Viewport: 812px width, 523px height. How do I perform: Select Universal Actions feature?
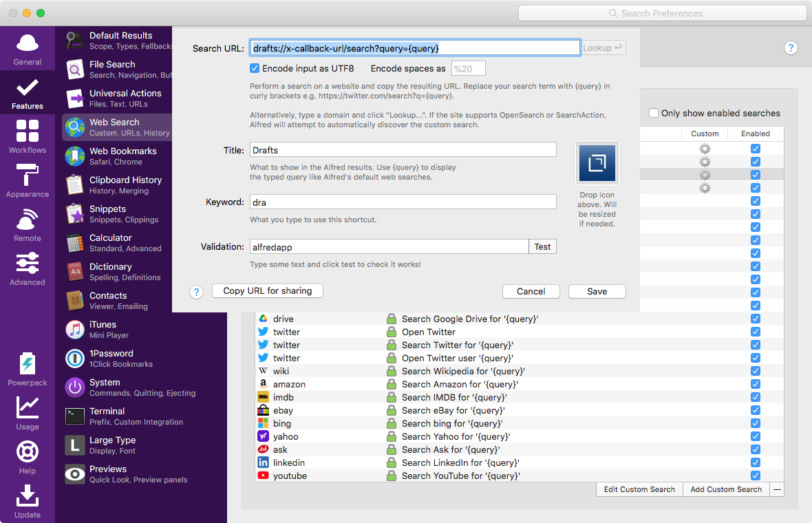click(x=117, y=98)
